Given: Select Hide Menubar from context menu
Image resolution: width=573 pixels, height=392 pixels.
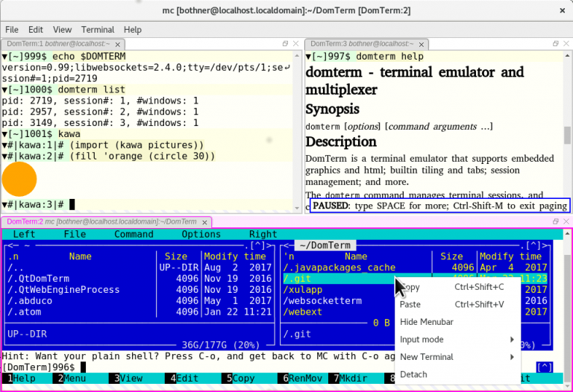Looking at the screenshot, I should point(427,322).
